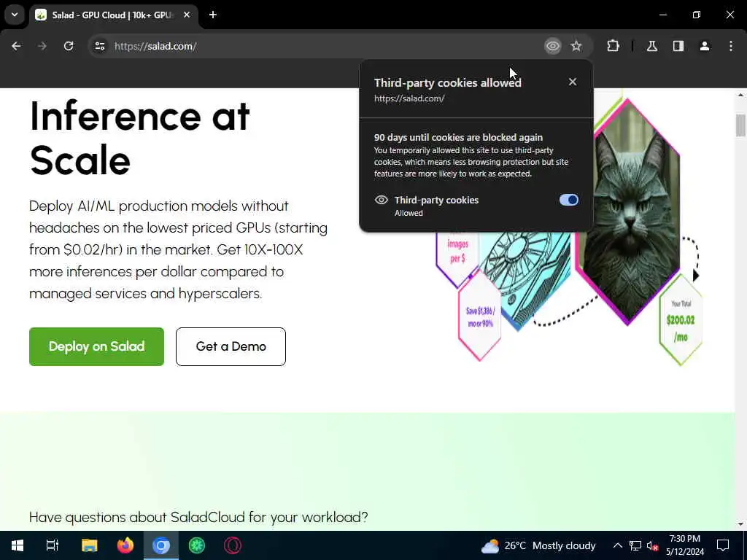Close the Salad - GPU Cloud tab
The width and height of the screenshot is (747, 560).
click(x=187, y=15)
